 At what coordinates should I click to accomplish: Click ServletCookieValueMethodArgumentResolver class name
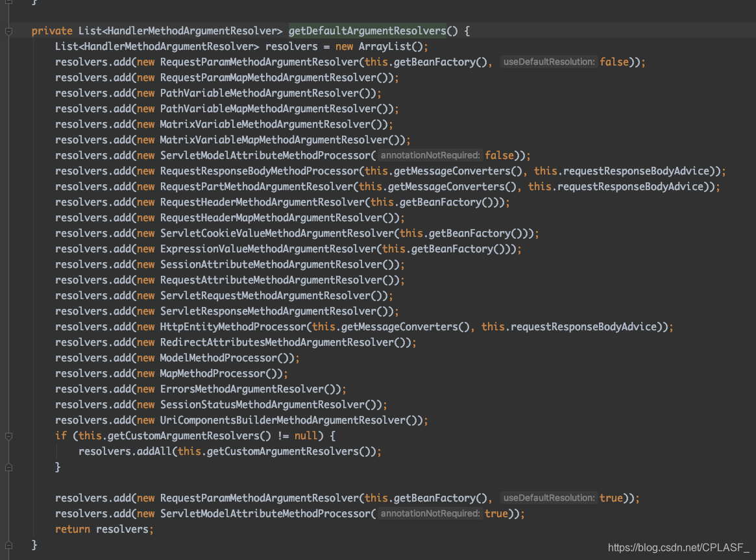point(276,233)
